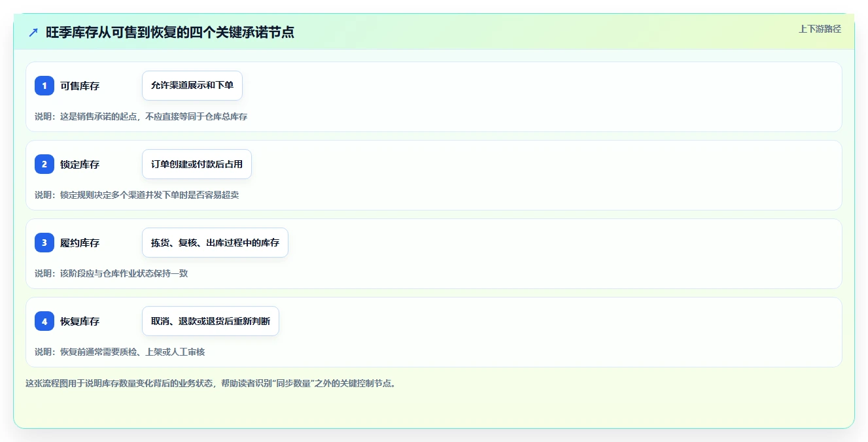Click the 允许渠道展示和下单 pill
868x442 pixels.
(x=192, y=86)
